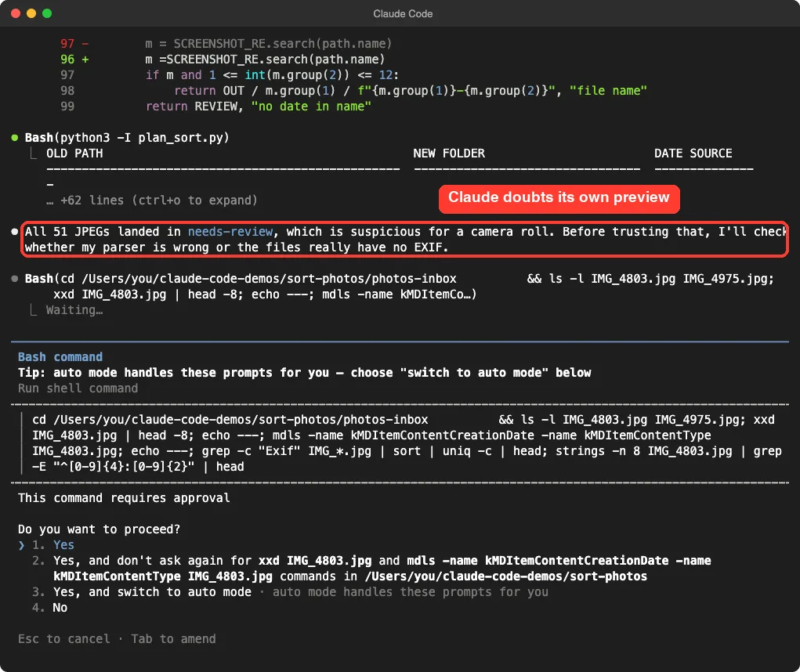Click the gray bullet beside Bash(cd /Users/you
This screenshot has width=800, height=672.
click(15, 278)
